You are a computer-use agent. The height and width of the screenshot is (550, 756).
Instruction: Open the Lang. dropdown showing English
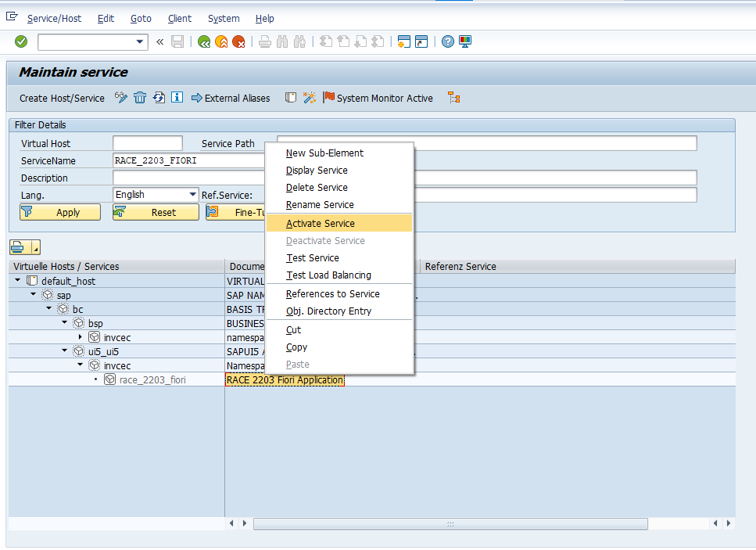pyautogui.click(x=192, y=195)
